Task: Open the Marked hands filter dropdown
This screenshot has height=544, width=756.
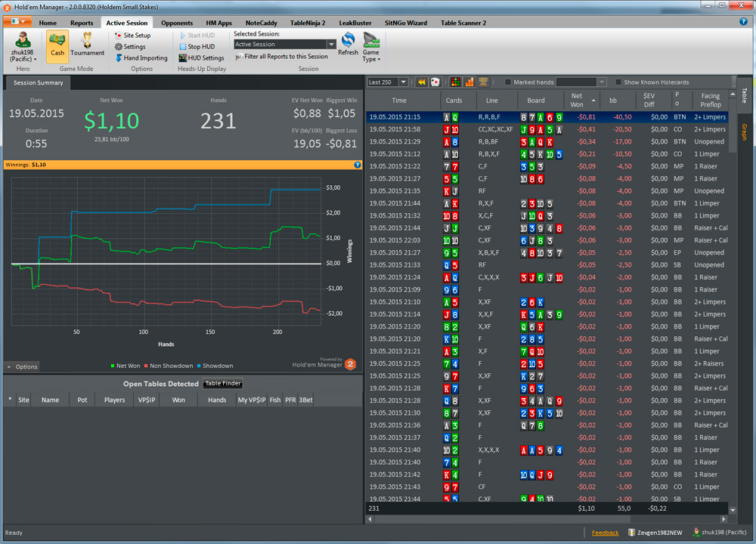Action: point(601,82)
